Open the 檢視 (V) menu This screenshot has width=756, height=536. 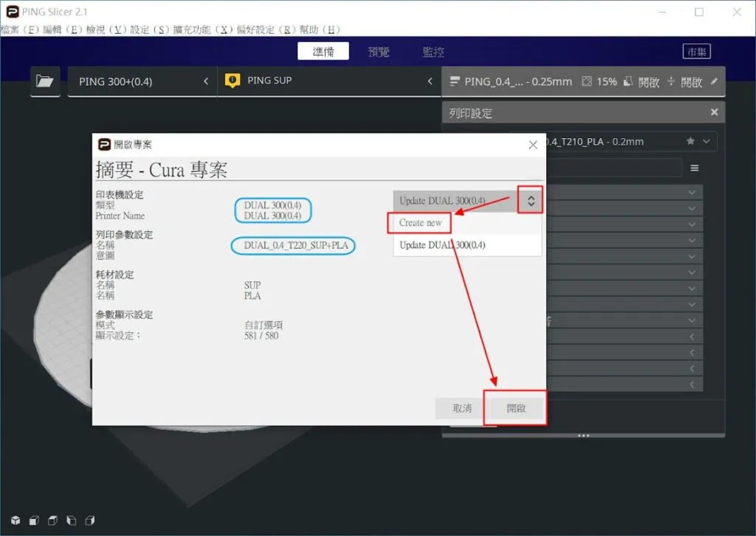[x=106, y=30]
